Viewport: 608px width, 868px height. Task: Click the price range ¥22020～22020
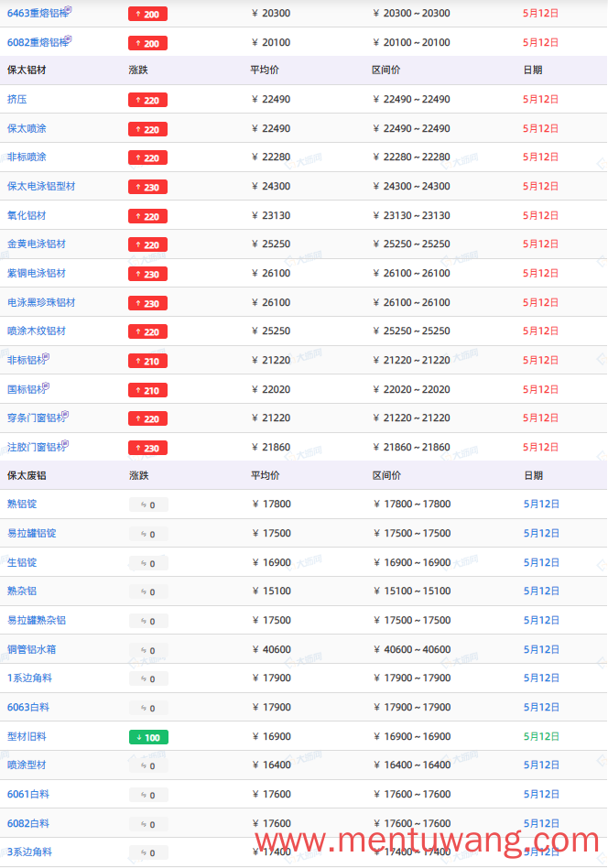click(411, 390)
